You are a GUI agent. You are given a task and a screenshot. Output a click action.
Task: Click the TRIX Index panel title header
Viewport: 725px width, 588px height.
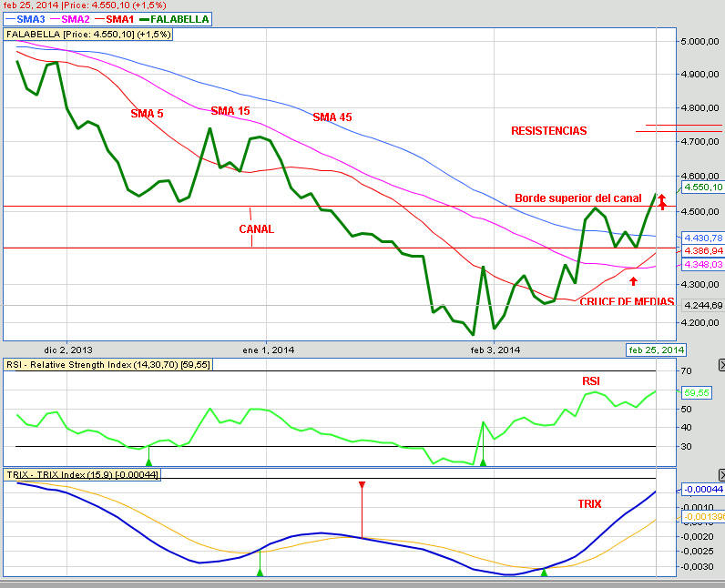(82, 474)
